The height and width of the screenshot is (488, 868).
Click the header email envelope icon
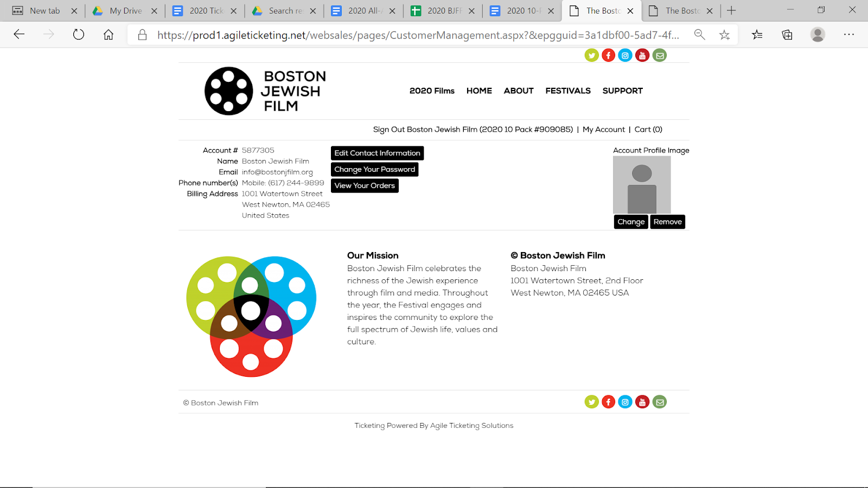(660, 55)
